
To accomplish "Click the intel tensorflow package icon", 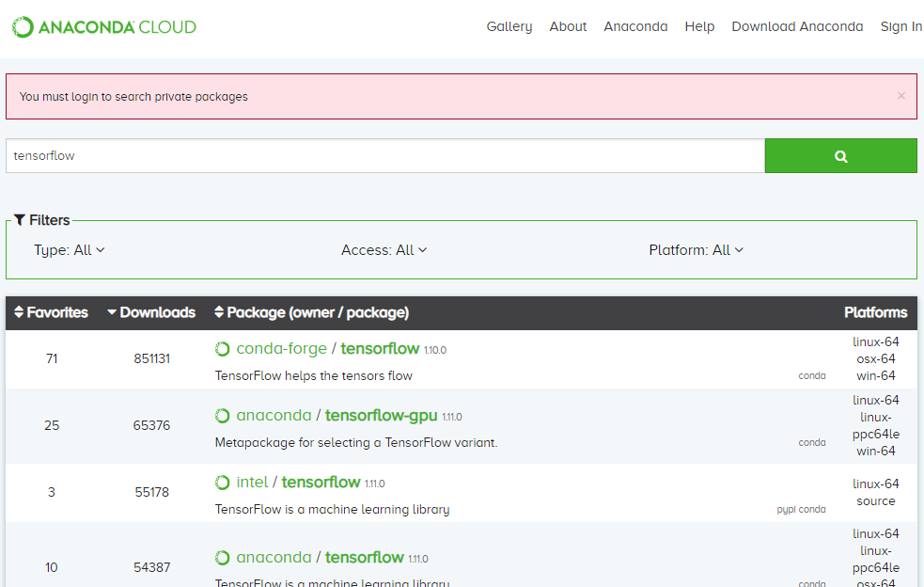I will [x=222, y=483].
